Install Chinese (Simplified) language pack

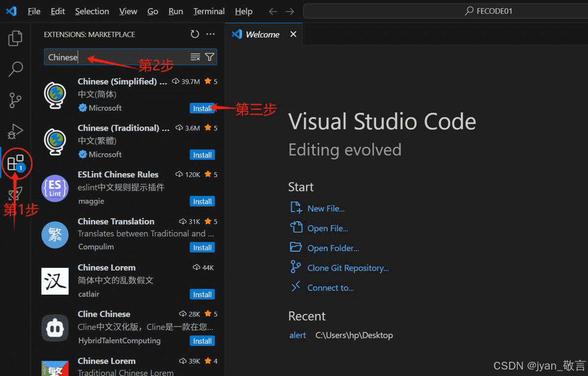[202, 108]
